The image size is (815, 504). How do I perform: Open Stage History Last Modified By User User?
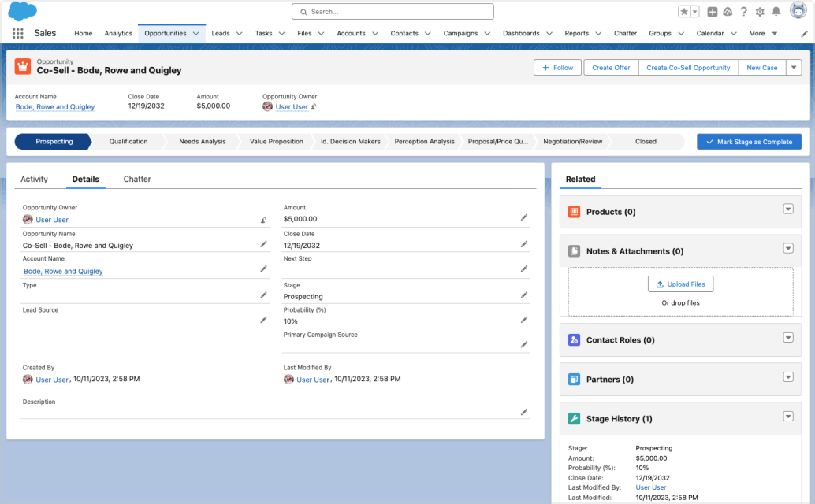coord(651,487)
